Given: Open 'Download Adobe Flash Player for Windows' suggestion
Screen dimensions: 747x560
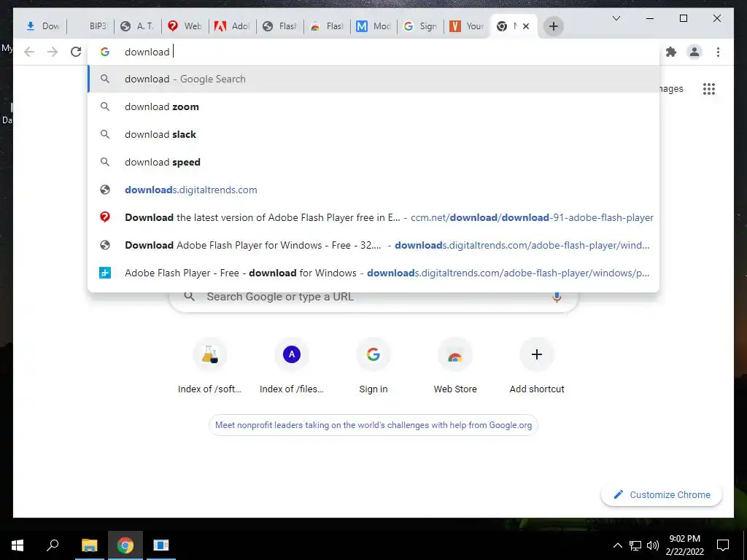Looking at the screenshot, I should click(x=373, y=245).
